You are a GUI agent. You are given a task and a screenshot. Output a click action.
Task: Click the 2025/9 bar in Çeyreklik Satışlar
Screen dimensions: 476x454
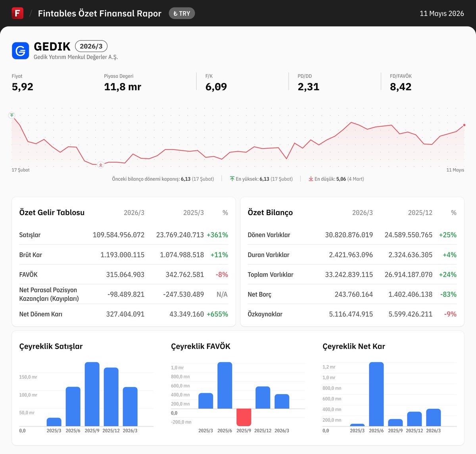92,394
